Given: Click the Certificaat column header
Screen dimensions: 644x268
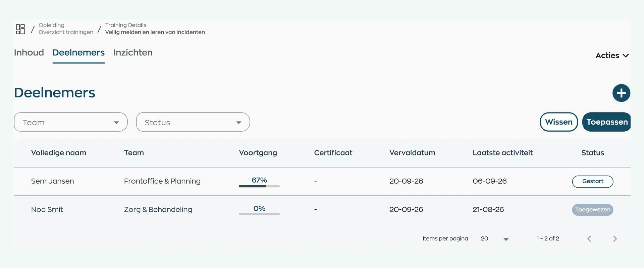Looking at the screenshot, I should [333, 153].
